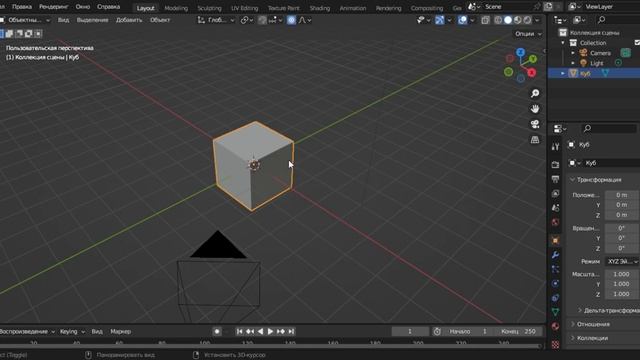
Task: Open object types visibility dropdown
Action: click(x=423, y=20)
